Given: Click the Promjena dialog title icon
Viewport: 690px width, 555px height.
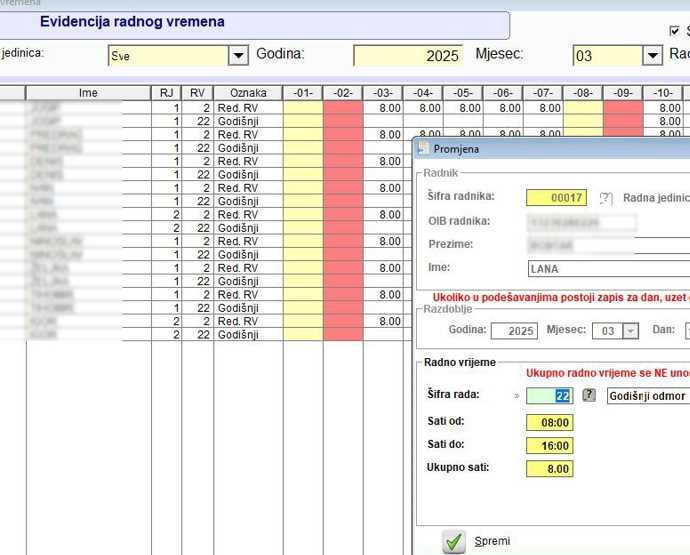Looking at the screenshot, I should 423,149.
